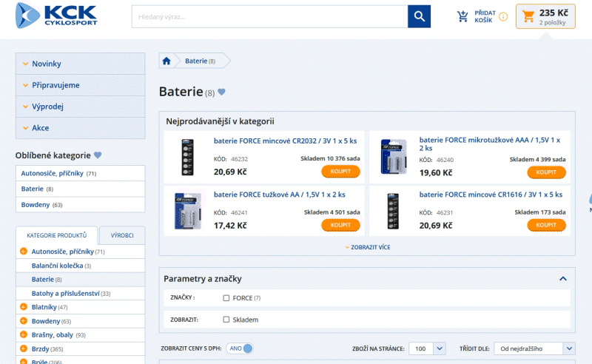Check the FORCE brand checkbox
Image resolution: width=592 pixels, height=364 pixels.
tap(226, 298)
